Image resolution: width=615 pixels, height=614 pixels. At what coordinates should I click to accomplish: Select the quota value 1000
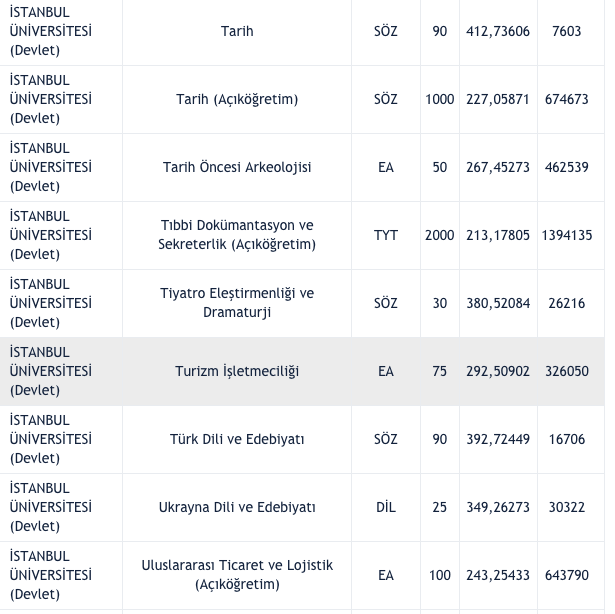439,99
